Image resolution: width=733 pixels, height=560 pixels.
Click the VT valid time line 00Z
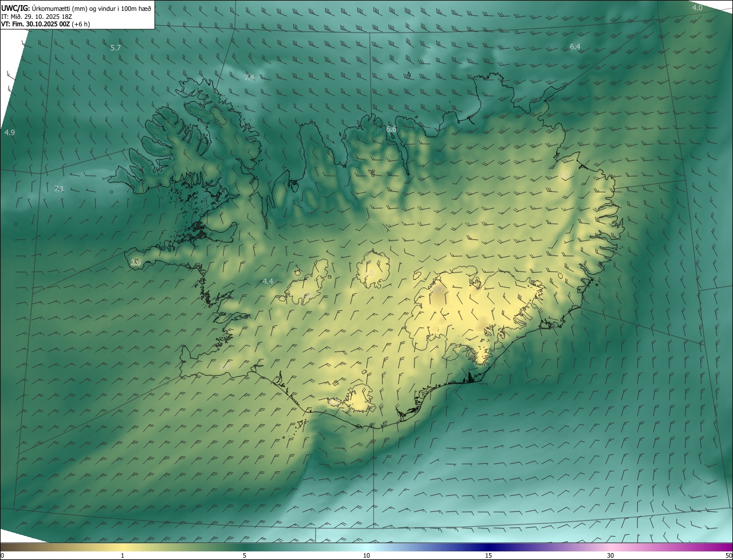(45, 24)
